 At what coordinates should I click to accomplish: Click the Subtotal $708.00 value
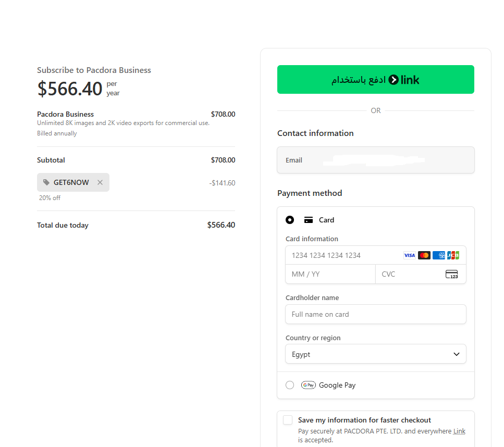click(x=223, y=160)
